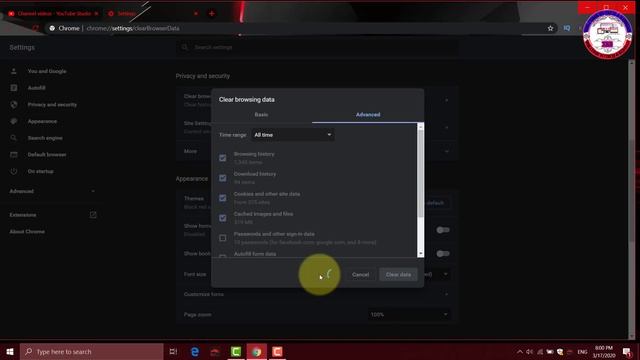Viewport: 640px width, 360px height.
Task: Click the dialog scrollbar up arrow
Action: pyautogui.click(x=420, y=127)
